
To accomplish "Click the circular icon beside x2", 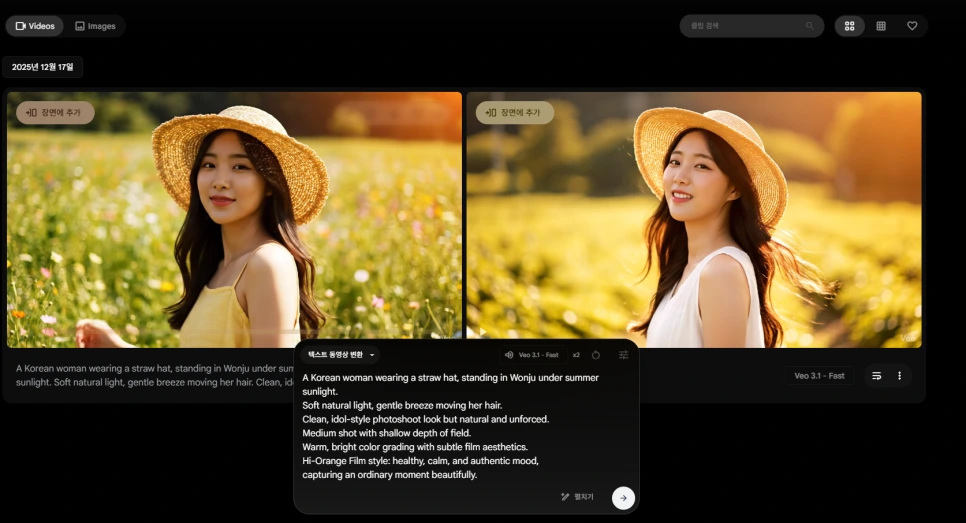I will tap(596, 355).
